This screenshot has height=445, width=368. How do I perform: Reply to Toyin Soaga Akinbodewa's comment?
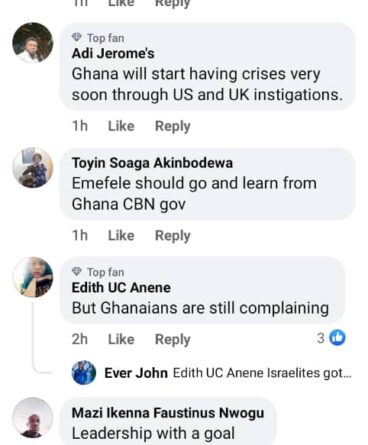click(x=173, y=236)
